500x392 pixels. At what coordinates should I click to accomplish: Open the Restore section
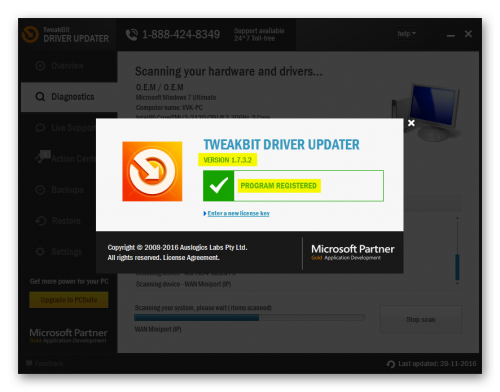pyautogui.click(x=66, y=221)
